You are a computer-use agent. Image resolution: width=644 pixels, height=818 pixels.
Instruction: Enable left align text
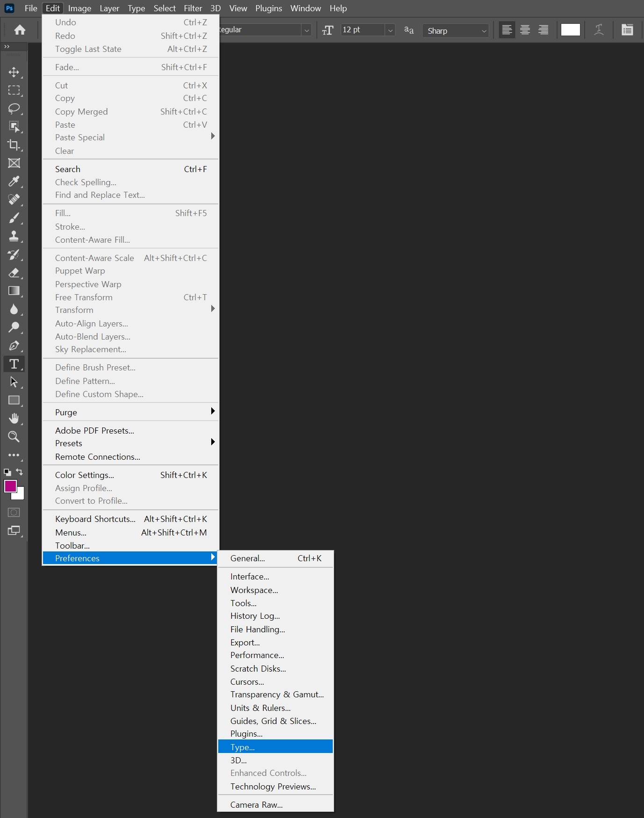coord(507,30)
